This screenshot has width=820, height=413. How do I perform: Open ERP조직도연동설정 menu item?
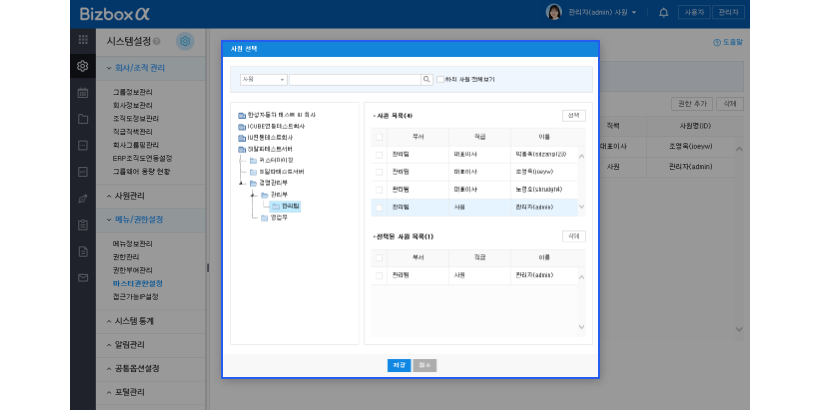[142, 158]
